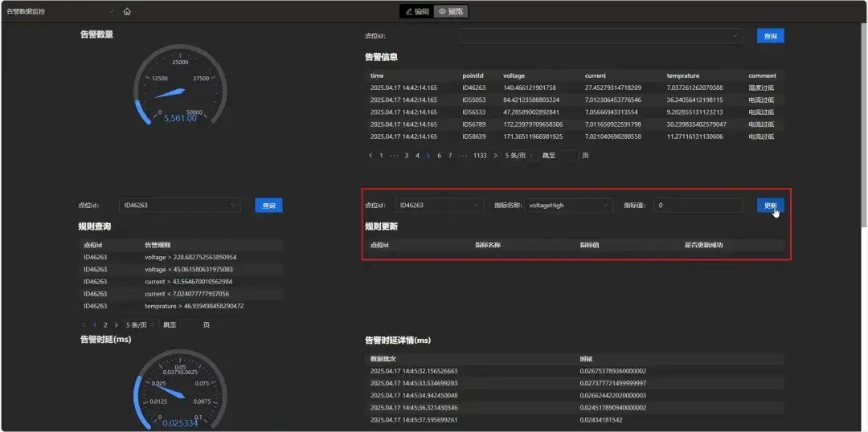Click the 跳至 page input under 规则查询

point(190,324)
